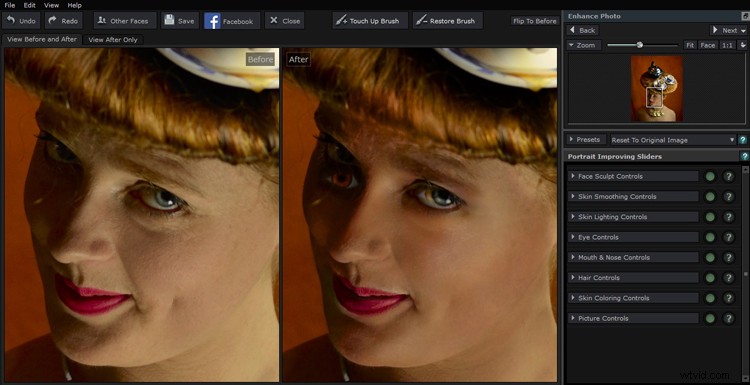Screen dimensions: 750x385
Task: Share the photo to Facebook
Action: click(232, 21)
